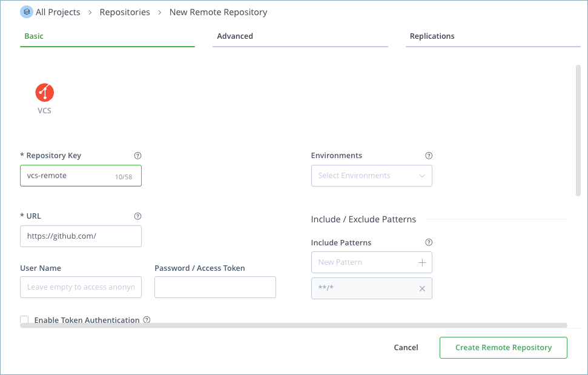Open the Include Patterns help icon
Viewport: 588px width, 375px height.
(x=429, y=242)
